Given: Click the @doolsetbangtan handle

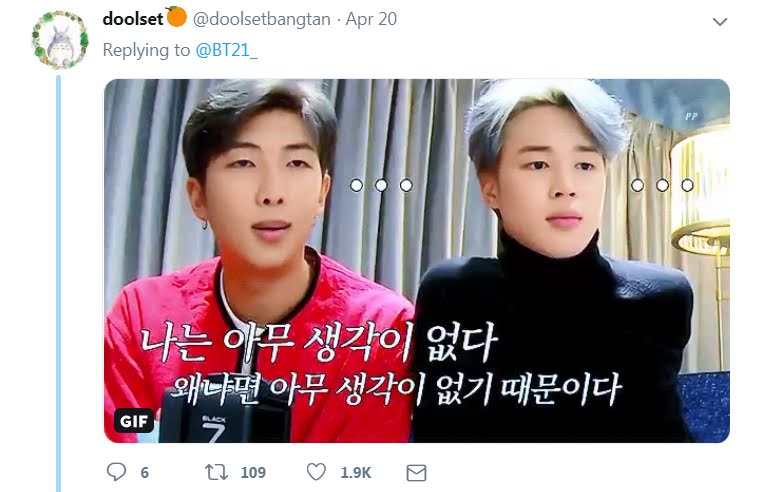Looking at the screenshot, I should 262,19.
